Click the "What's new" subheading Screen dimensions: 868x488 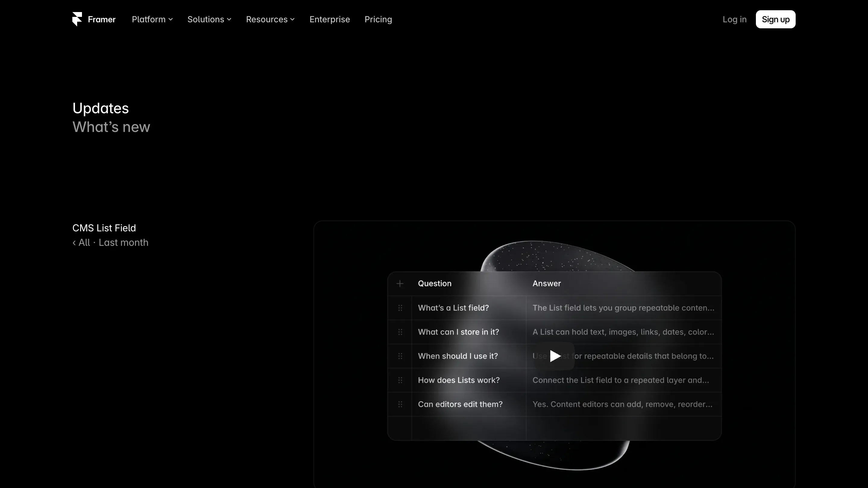tap(111, 127)
